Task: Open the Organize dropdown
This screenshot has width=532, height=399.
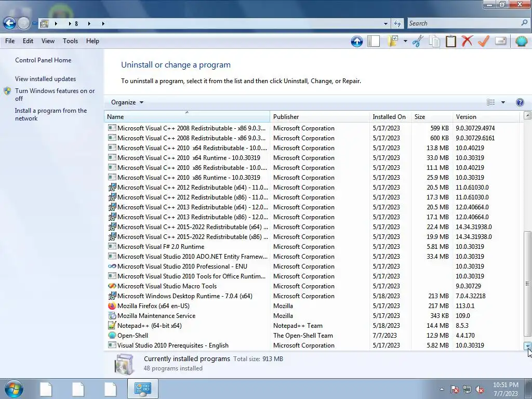Action: pos(127,102)
